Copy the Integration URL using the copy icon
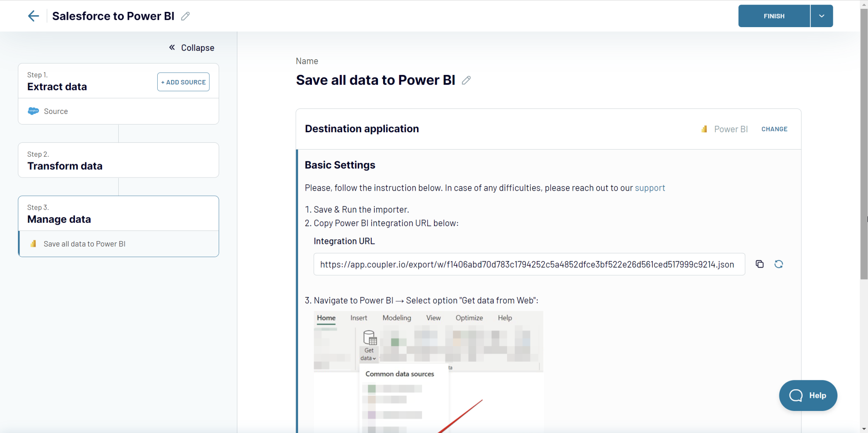This screenshot has width=868, height=433. [x=759, y=264]
